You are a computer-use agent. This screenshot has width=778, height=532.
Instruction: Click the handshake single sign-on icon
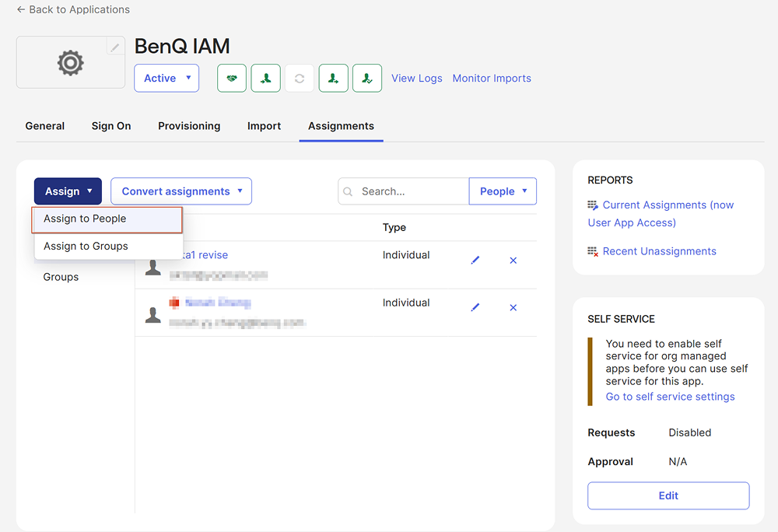232,79
